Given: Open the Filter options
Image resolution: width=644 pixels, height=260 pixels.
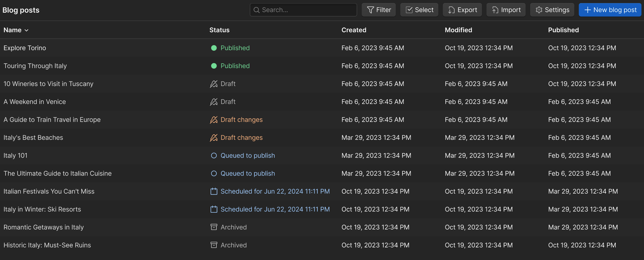Looking at the screenshot, I should (x=379, y=10).
